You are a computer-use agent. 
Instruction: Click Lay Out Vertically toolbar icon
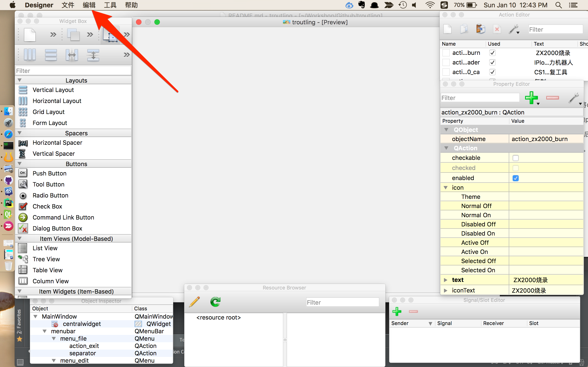point(51,55)
